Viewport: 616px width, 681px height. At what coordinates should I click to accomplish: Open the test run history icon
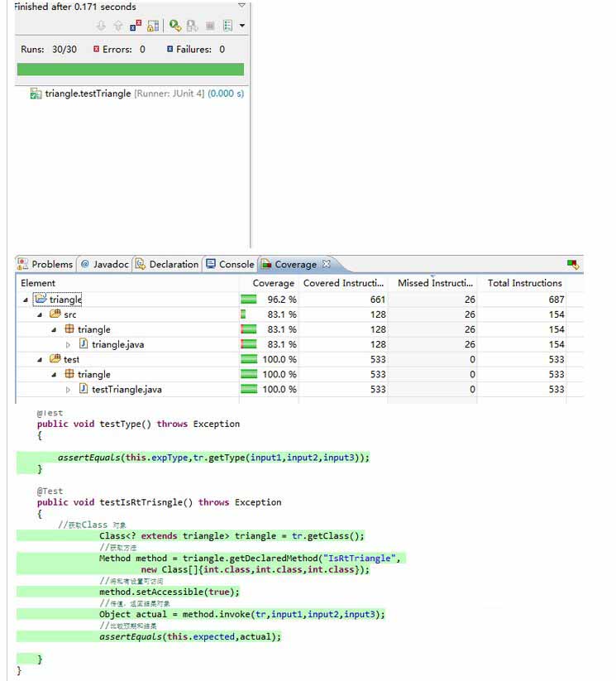pyautogui.click(x=227, y=26)
